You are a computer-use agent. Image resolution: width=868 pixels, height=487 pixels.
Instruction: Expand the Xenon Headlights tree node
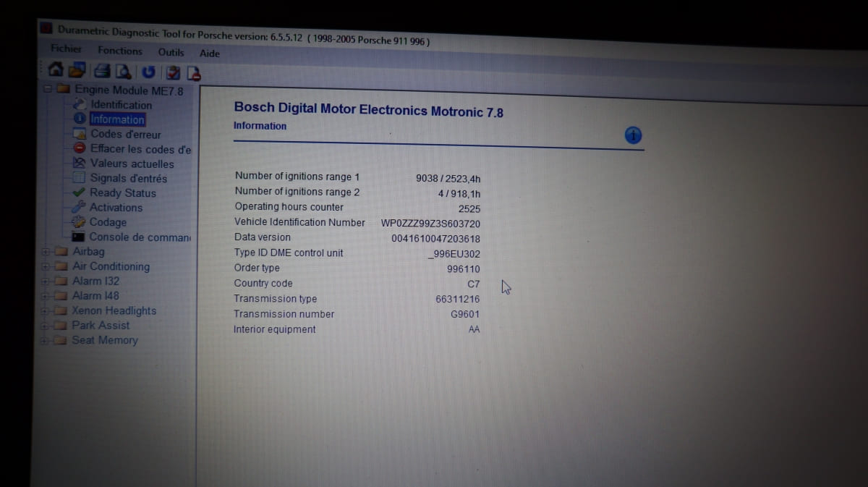pos(45,310)
